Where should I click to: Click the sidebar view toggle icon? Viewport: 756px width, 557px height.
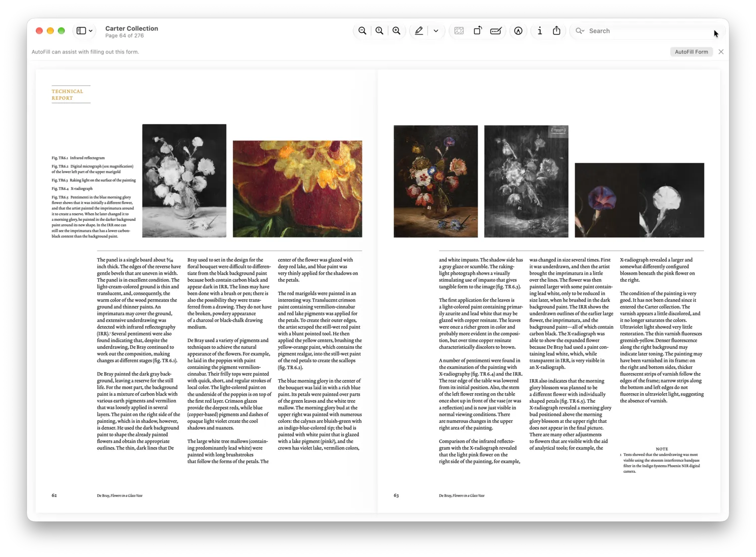[x=81, y=31]
